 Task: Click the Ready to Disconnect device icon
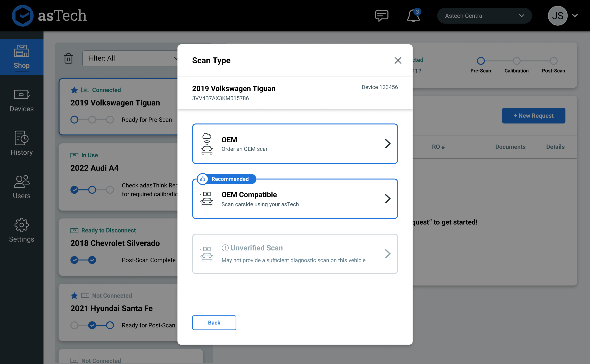point(74,230)
